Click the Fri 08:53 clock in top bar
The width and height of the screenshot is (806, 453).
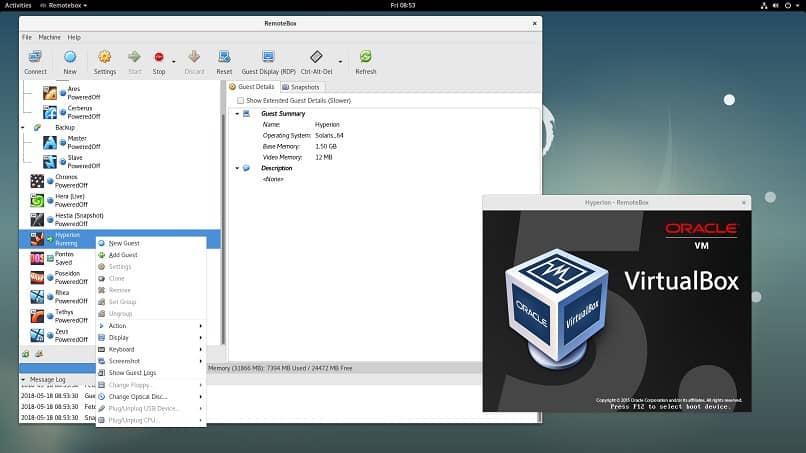(x=402, y=5)
